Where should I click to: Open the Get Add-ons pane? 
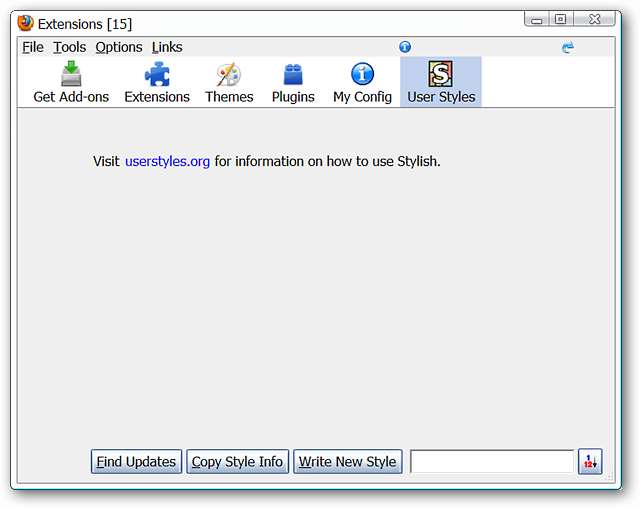coord(71,82)
